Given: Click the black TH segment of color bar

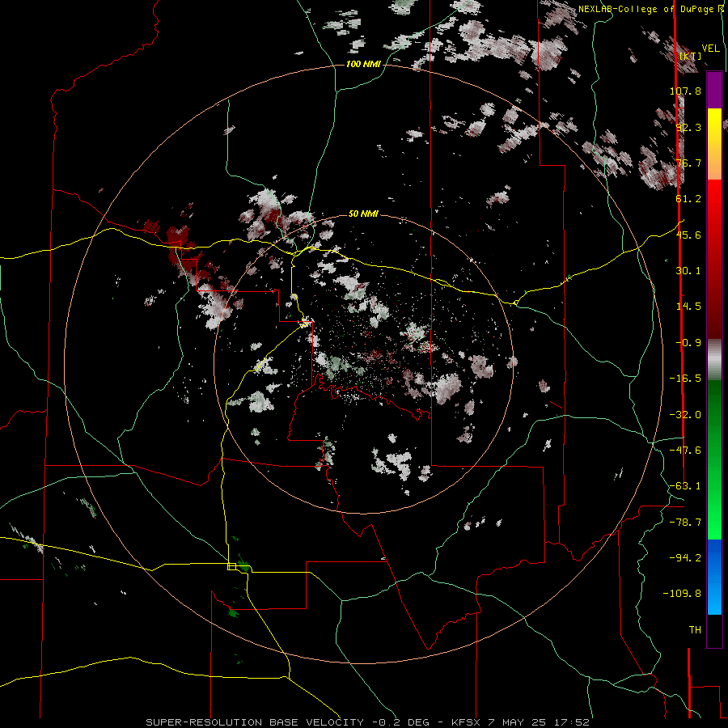Looking at the screenshot, I should point(714,630).
